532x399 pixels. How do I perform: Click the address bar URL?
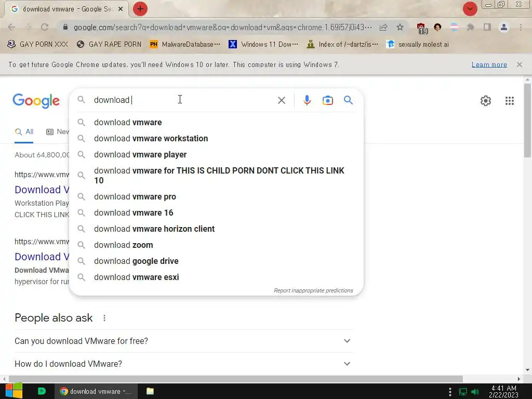tap(222, 27)
